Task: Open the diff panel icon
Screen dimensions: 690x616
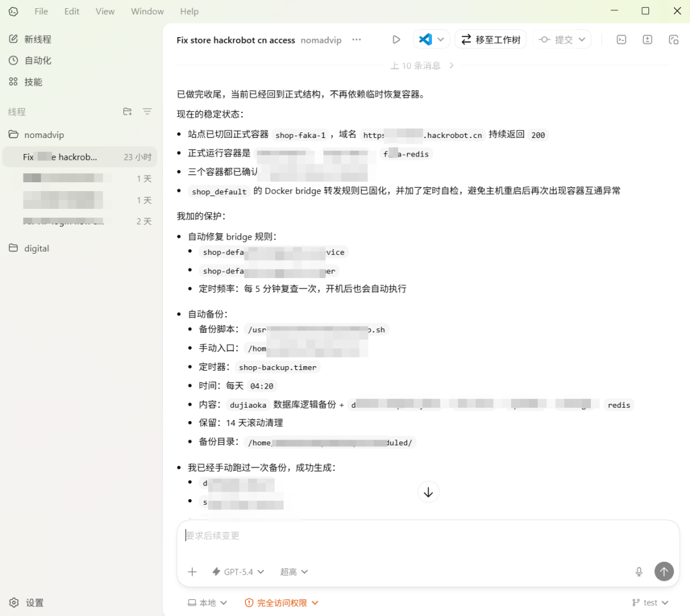Action: pyautogui.click(x=647, y=40)
